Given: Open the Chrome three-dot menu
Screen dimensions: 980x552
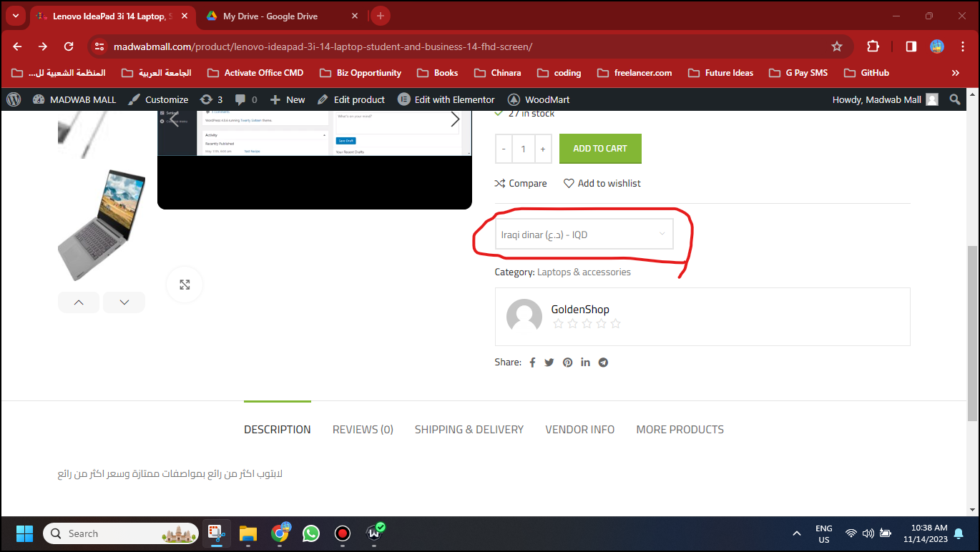Looking at the screenshot, I should click(x=962, y=46).
